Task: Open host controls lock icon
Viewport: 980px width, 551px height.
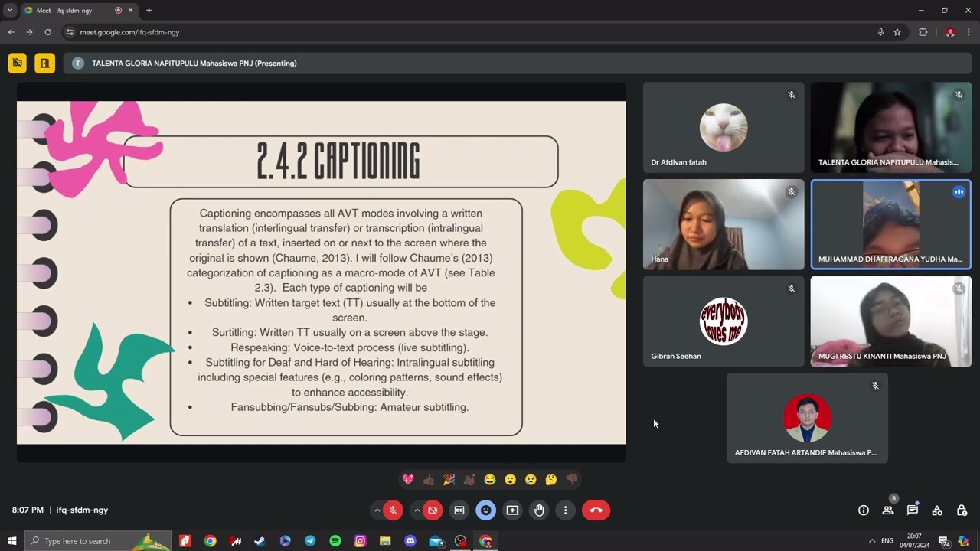Action: [962, 510]
